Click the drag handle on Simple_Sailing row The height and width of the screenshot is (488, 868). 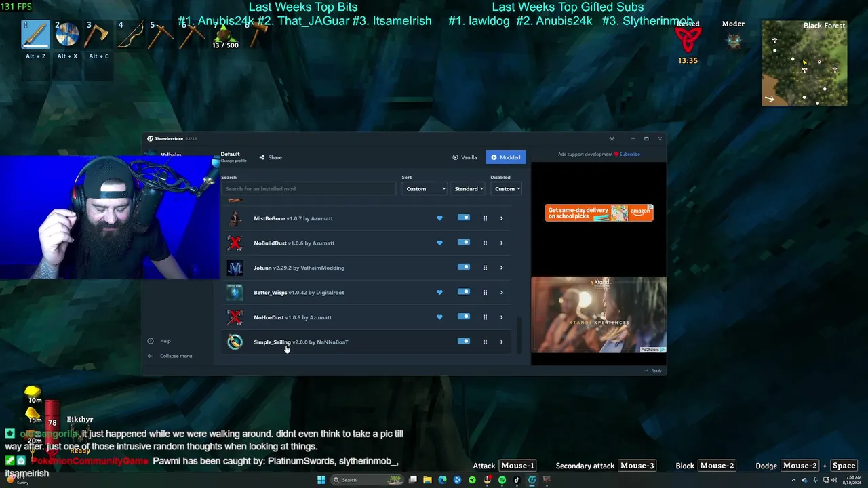pyautogui.click(x=485, y=342)
